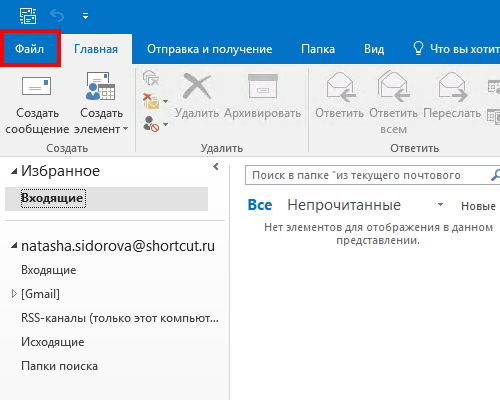Open the Файл tab
500x400 pixels.
click(30, 49)
